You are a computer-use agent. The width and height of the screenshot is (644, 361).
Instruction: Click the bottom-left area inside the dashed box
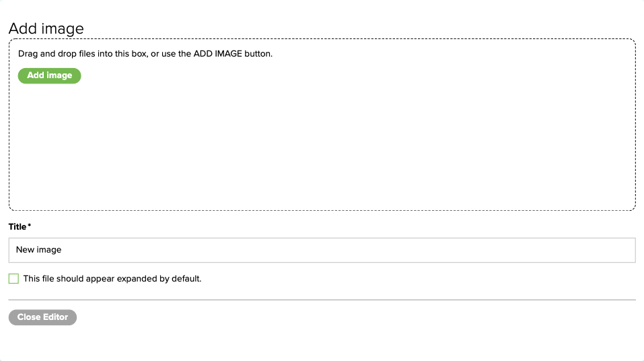(27, 195)
